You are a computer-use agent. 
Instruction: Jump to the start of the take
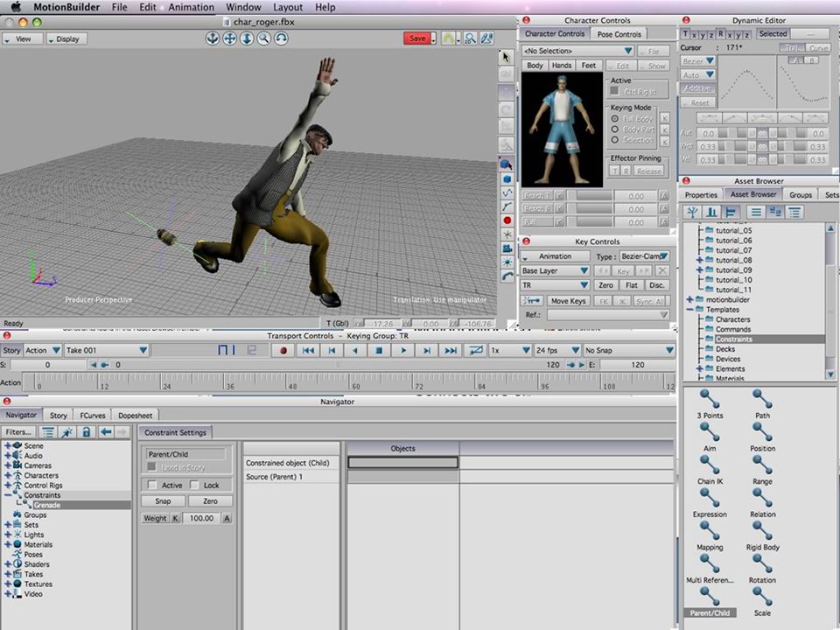pyautogui.click(x=308, y=350)
